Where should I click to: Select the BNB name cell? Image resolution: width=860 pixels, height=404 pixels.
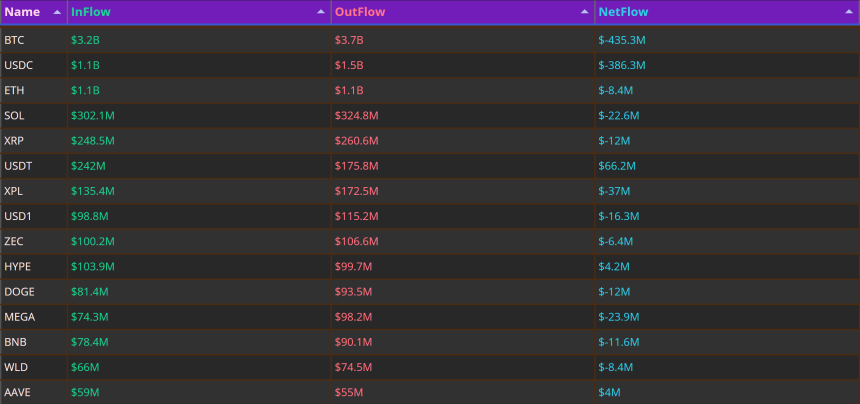[x=34, y=342]
